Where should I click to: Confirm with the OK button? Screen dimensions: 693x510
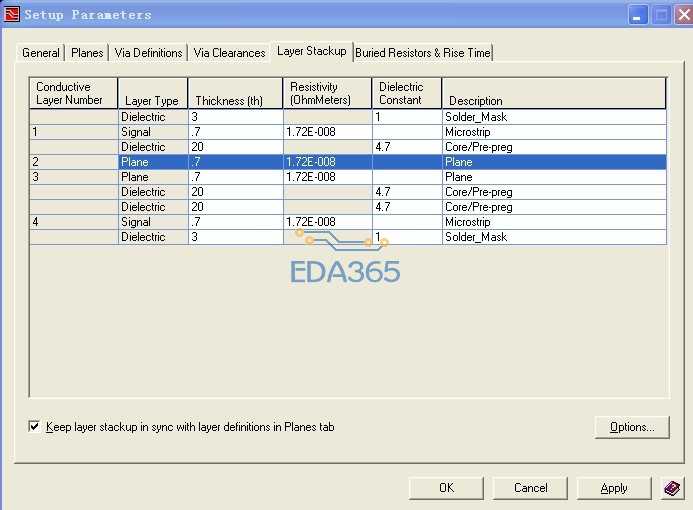pyautogui.click(x=446, y=488)
